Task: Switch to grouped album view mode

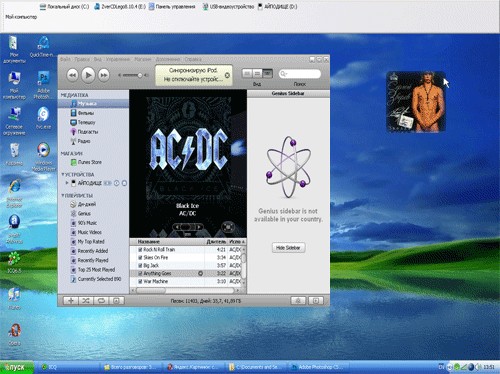Action: (257, 73)
